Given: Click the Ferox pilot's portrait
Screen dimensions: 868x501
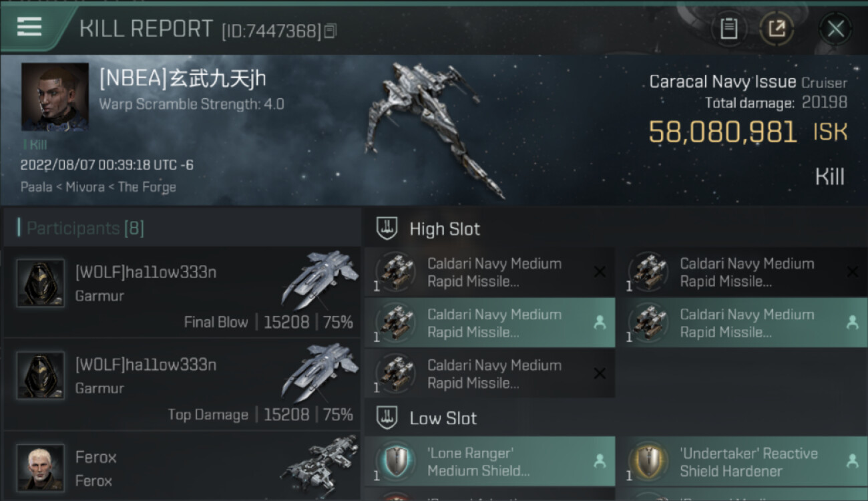Looking at the screenshot, I should [41, 468].
